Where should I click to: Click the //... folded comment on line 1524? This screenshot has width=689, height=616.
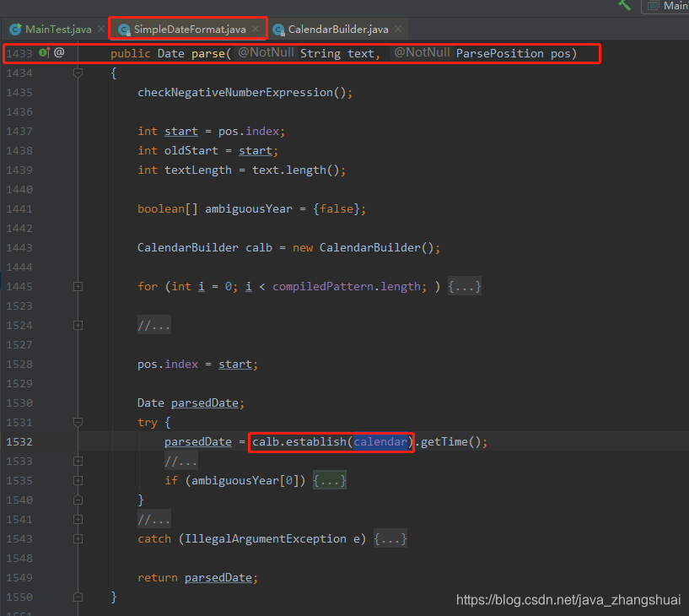point(153,326)
